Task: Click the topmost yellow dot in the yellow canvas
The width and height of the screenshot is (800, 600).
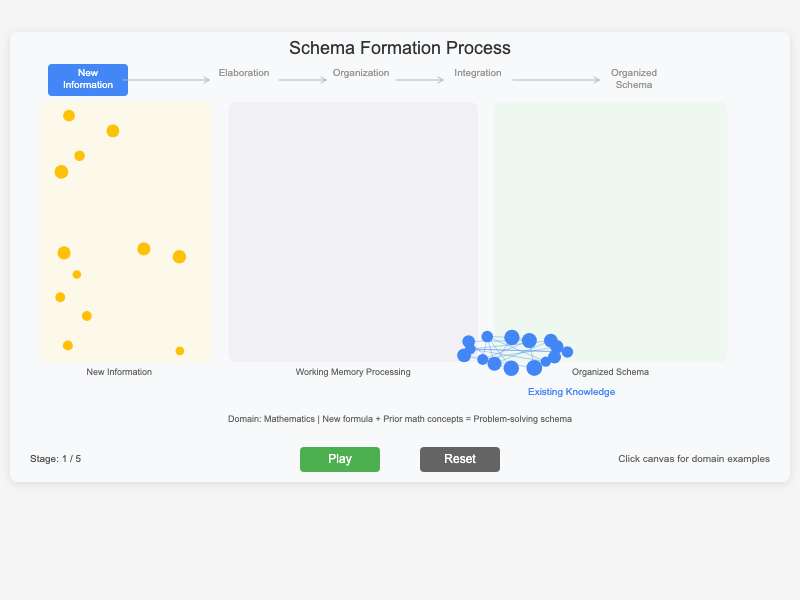Action: coord(68,116)
